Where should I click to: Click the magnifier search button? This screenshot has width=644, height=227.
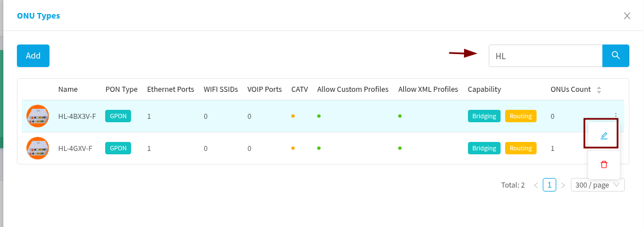(616, 56)
